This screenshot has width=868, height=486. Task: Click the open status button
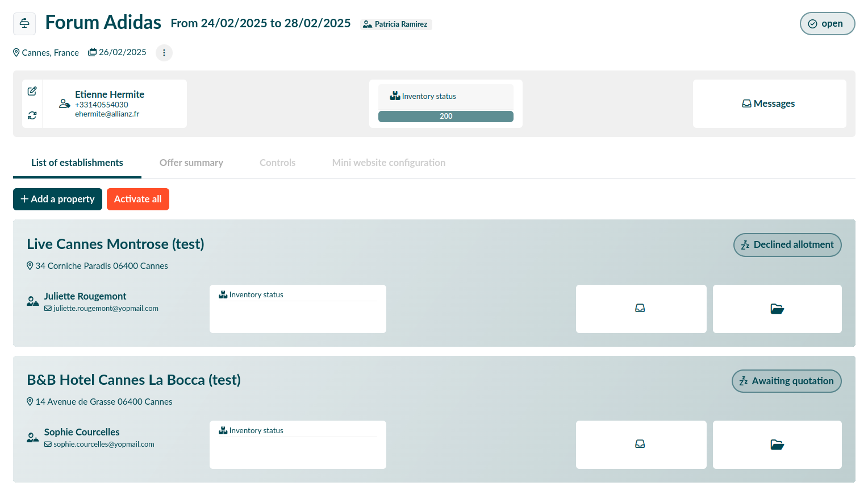[827, 24]
